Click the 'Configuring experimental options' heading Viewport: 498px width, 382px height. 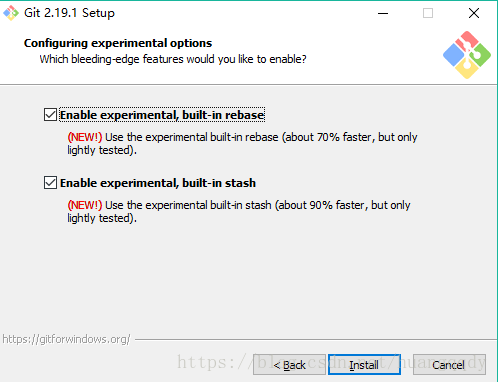click(x=118, y=43)
